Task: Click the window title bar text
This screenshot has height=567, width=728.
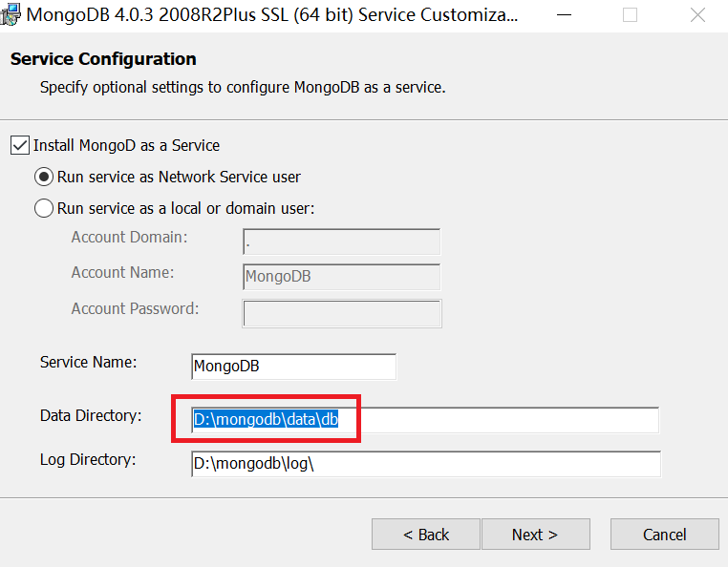Action: click(x=272, y=16)
